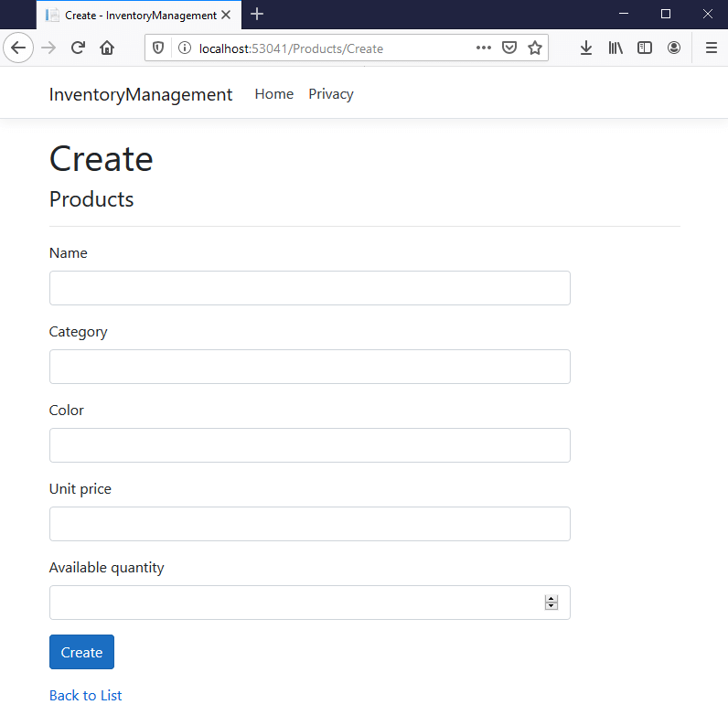Go to the browser home page
This screenshot has height=715, width=728.
tap(107, 48)
